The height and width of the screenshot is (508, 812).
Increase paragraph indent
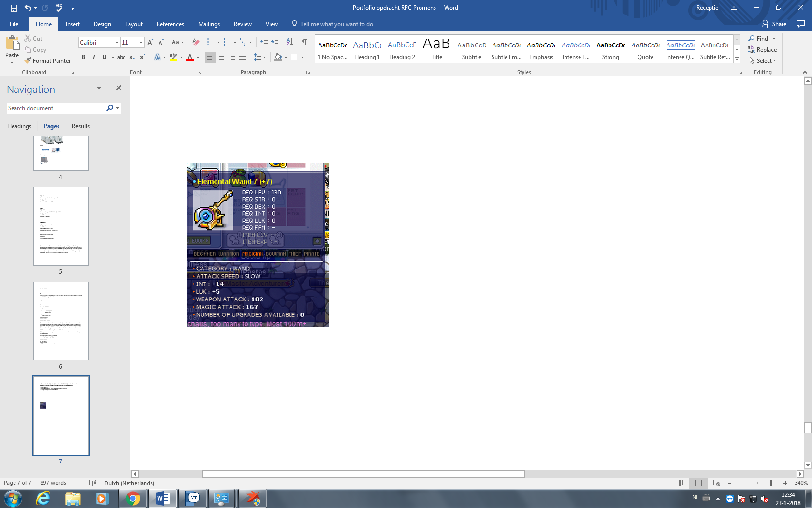click(x=275, y=43)
